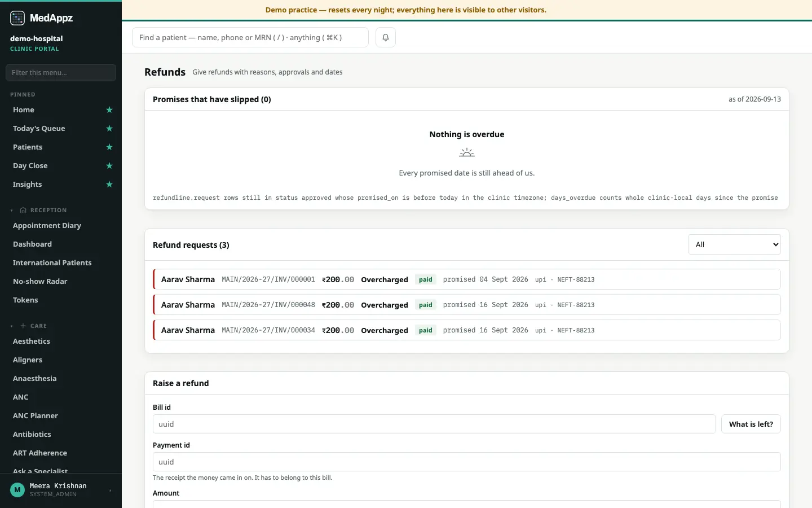Collapse the Reception section
This screenshot has width=812, height=508.
click(11, 210)
